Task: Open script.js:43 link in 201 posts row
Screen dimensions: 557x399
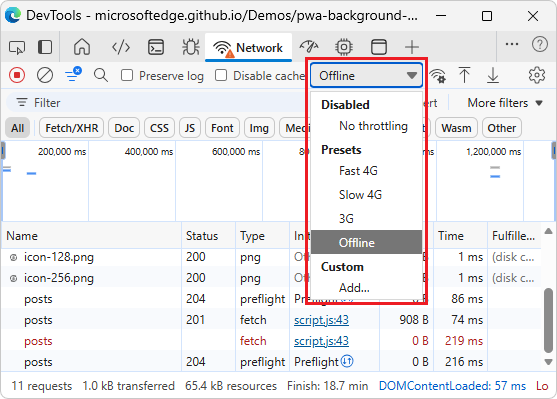Action: tap(321, 320)
